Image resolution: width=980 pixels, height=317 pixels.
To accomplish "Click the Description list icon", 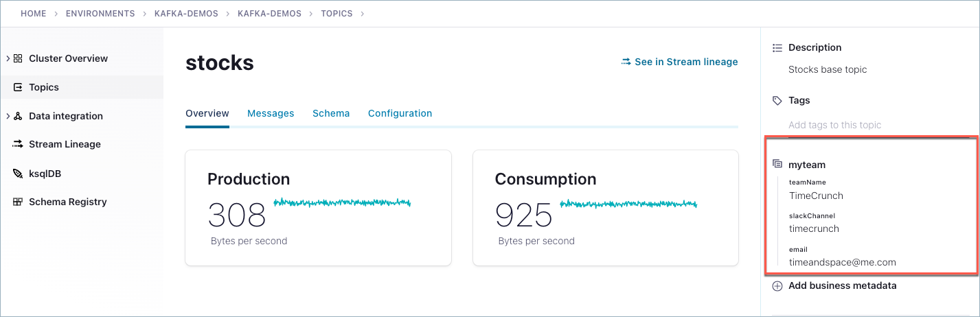I will 777,47.
